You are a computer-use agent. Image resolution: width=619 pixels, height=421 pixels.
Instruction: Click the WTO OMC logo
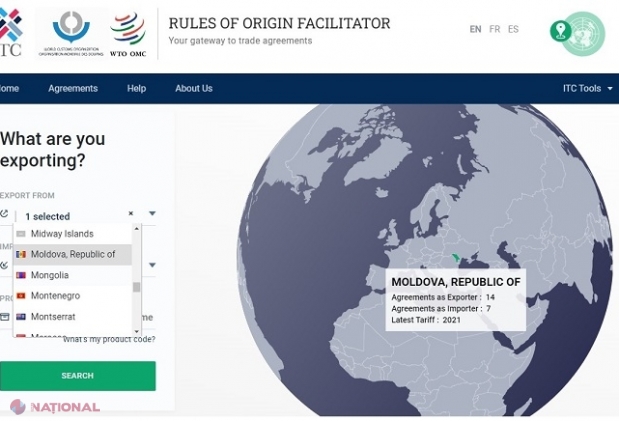(x=128, y=34)
